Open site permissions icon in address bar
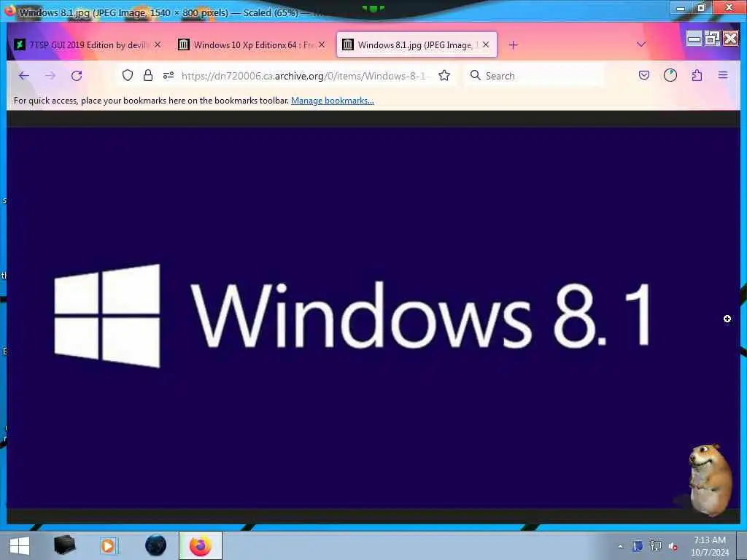Screen dimensions: 747x560 point(169,75)
